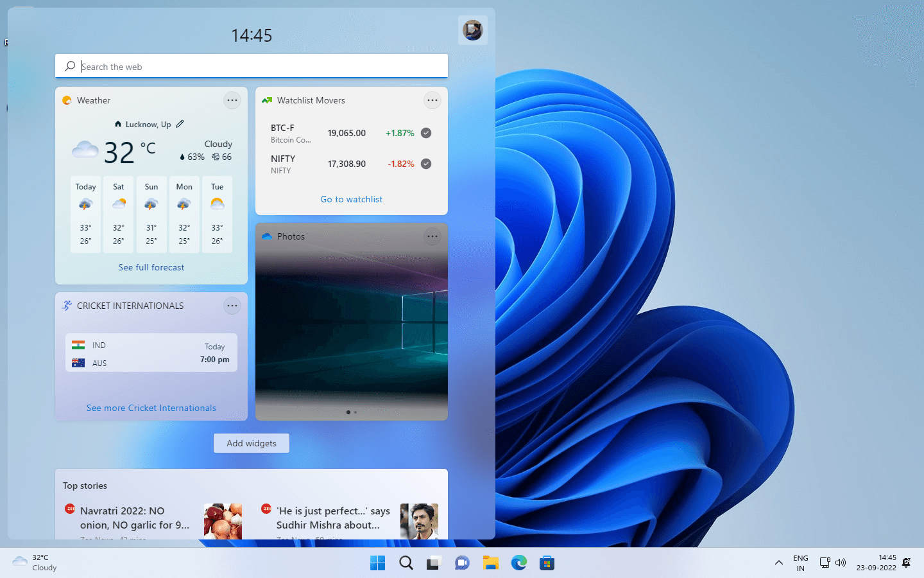Launch Microsoft Edge from taskbar
The width and height of the screenshot is (924, 578).
[518, 563]
